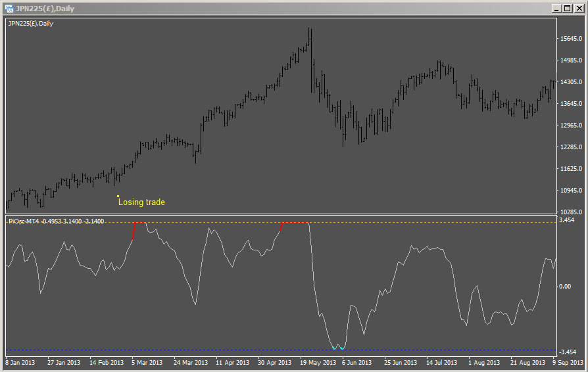Select the 'Losing trade' yellow text label
The width and height of the screenshot is (588, 372).
click(x=142, y=202)
